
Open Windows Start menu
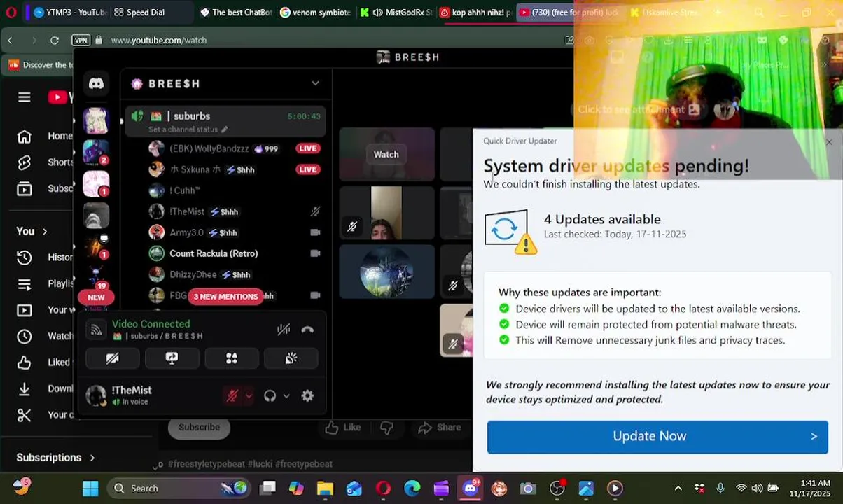point(90,488)
